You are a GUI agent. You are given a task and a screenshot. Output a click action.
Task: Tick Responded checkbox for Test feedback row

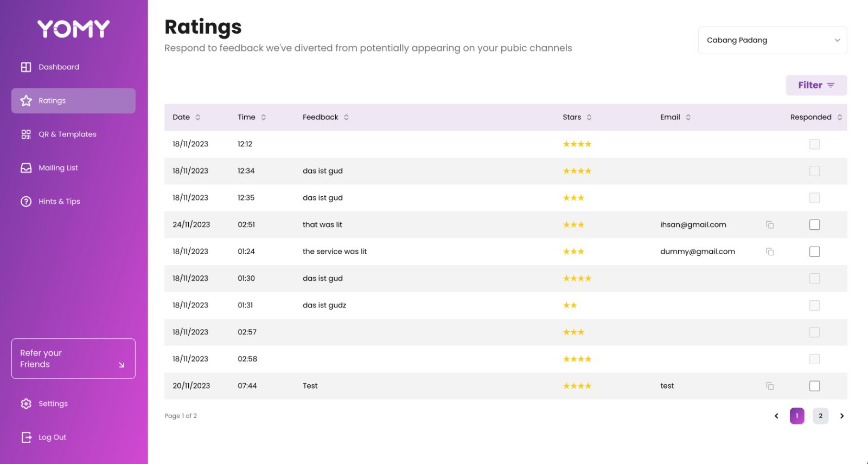click(x=815, y=386)
